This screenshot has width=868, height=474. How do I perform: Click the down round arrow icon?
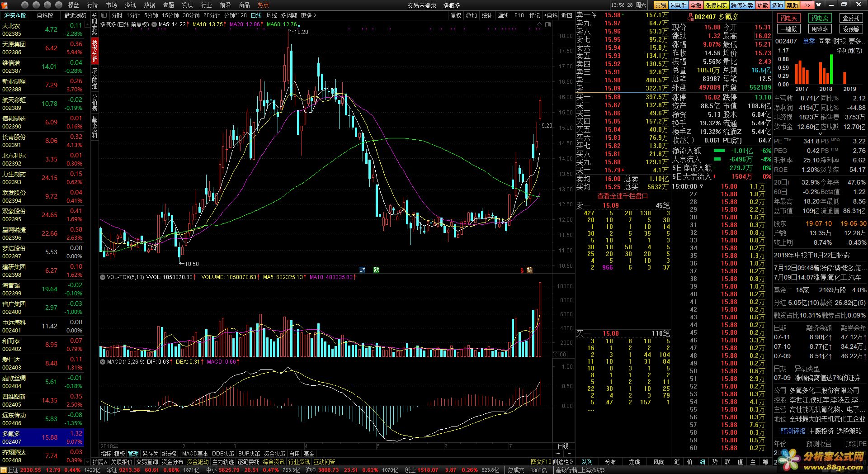[58, 5]
